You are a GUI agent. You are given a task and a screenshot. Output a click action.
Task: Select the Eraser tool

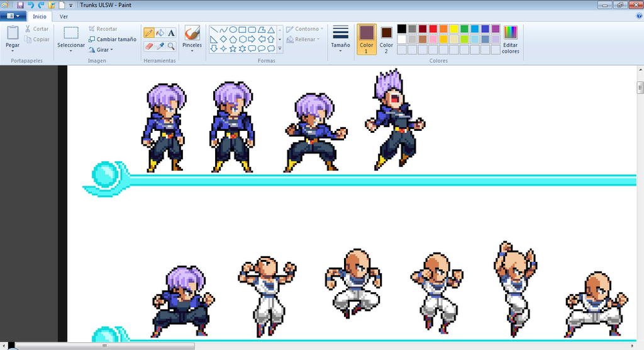click(x=148, y=46)
